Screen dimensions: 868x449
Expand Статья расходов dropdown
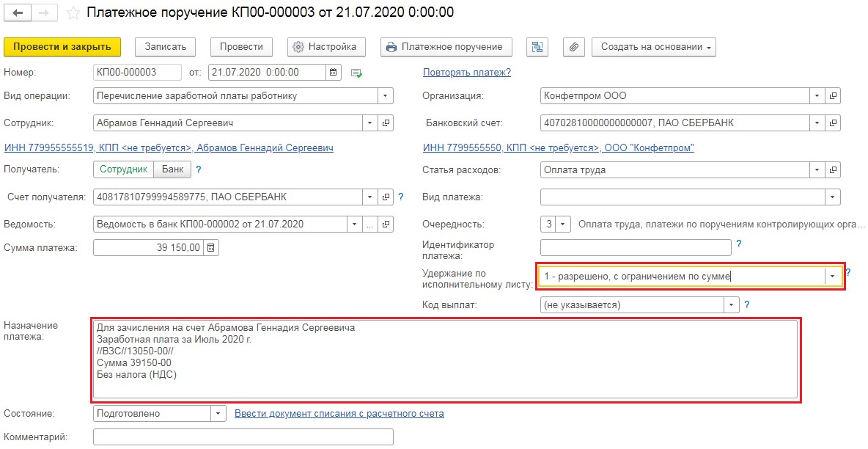click(x=817, y=169)
